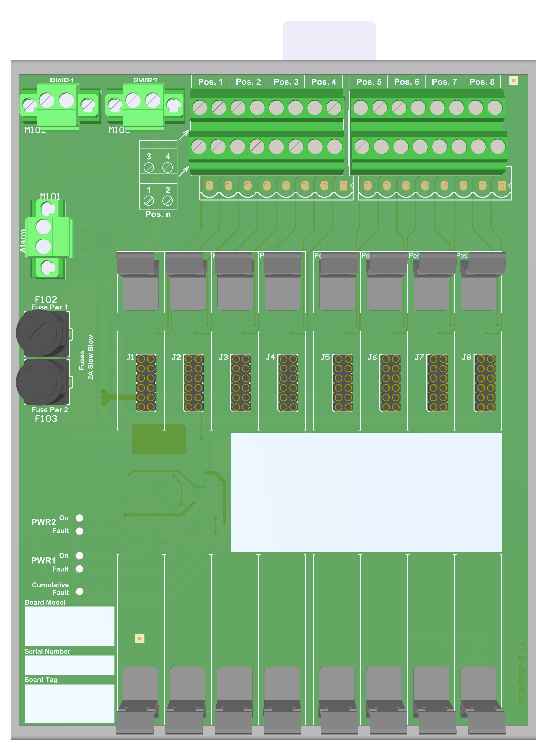Select the J5 pin header socket
The width and height of the screenshot is (547, 756).
(343, 383)
